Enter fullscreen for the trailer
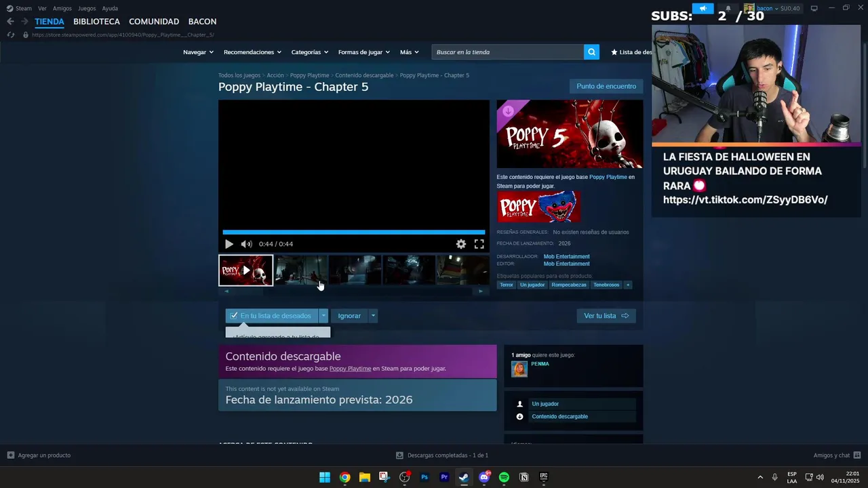Screen dimensions: 868x488 click(x=479, y=244)
